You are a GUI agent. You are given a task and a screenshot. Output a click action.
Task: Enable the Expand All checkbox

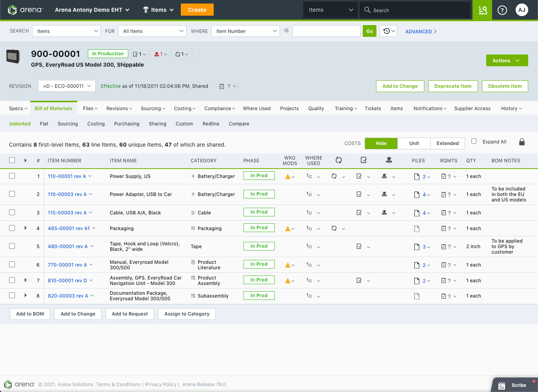coord(474,142)
